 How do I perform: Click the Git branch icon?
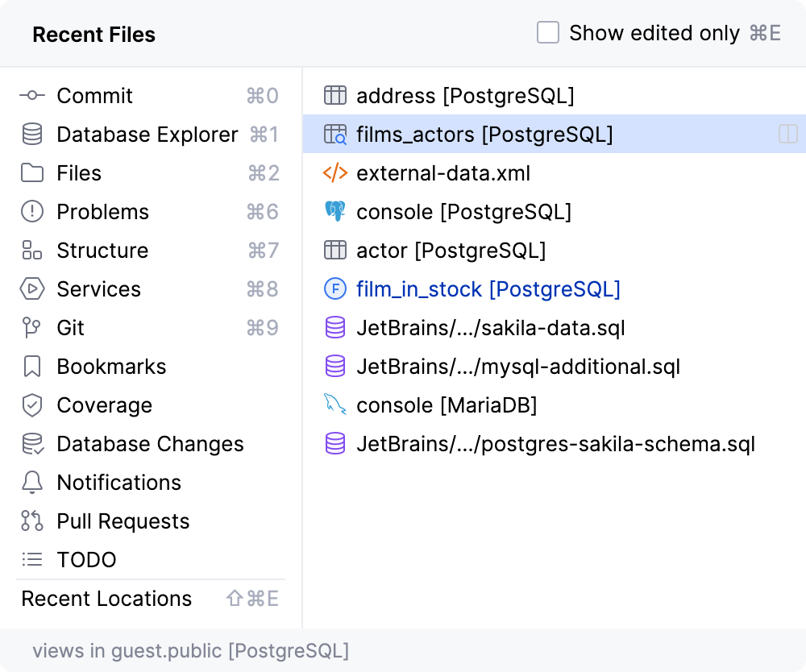pyautogui.click(x=32, y=328)
